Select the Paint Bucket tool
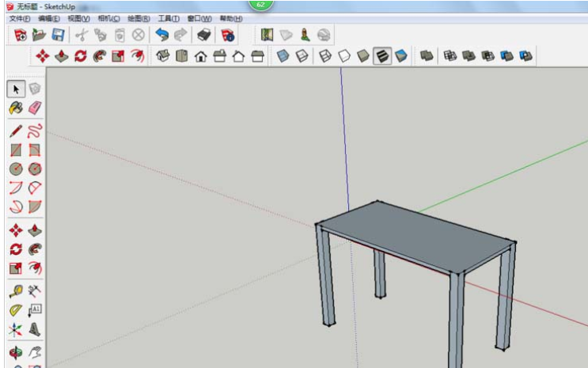Screen dimensions: 588x368 (x=17, y=108)
